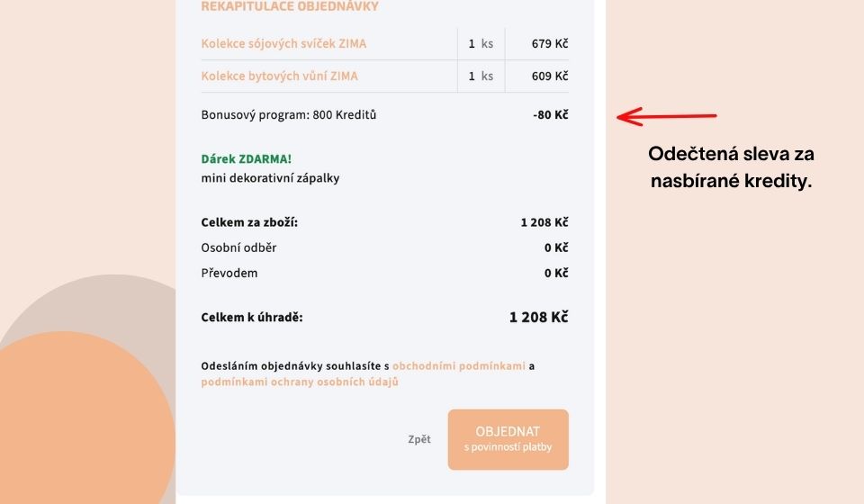This screenshot has height=504, width=864.
Task: Click the Převodem payment row
Action: (229, 273)
